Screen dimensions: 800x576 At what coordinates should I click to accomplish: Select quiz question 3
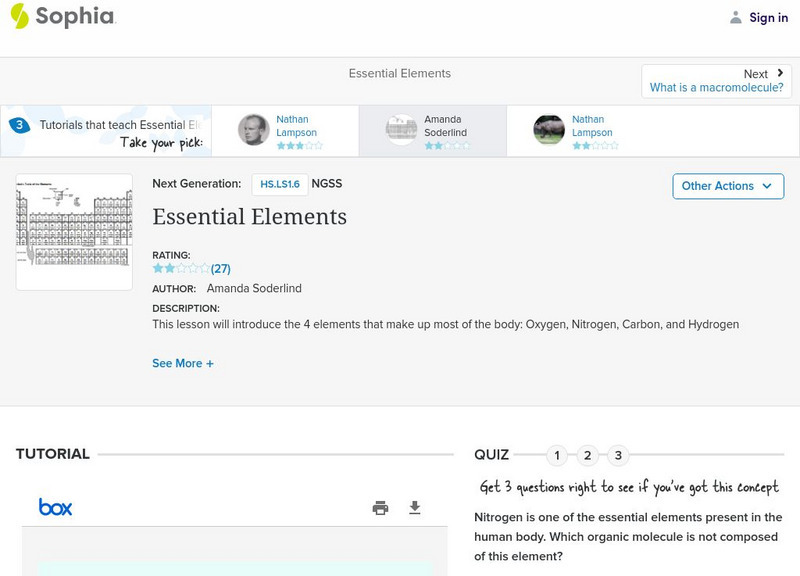click(x=618, y=456)
